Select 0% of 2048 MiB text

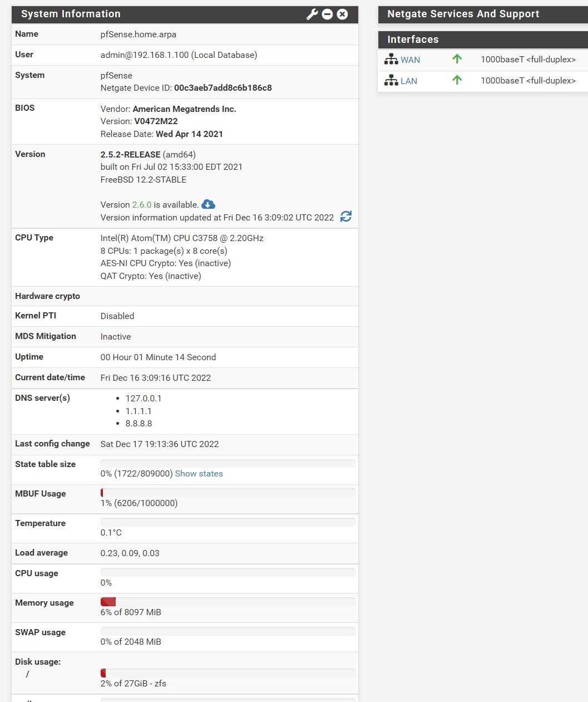click(131, 642)
